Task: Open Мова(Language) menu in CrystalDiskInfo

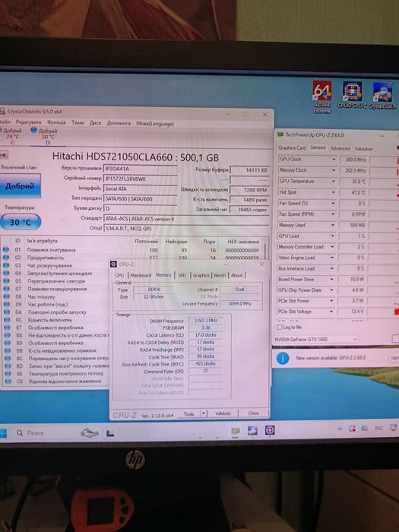Action: click(155, 123)
